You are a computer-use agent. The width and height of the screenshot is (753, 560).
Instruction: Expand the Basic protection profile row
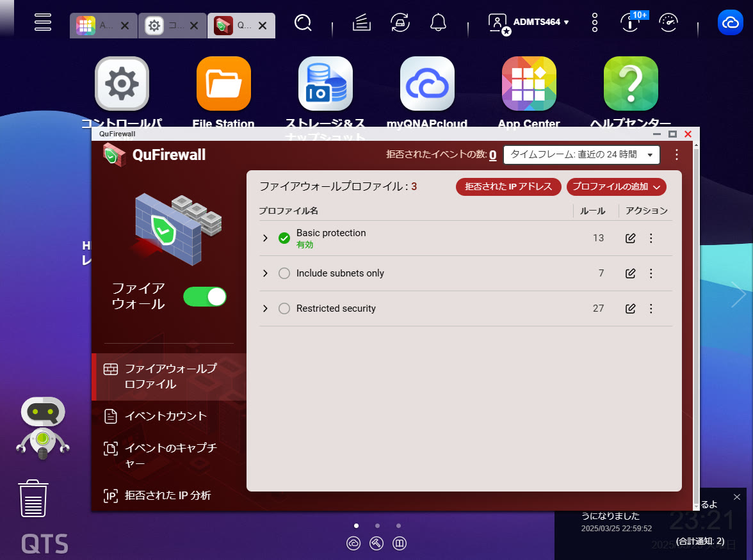pyautogui.click(x=265, y=238)
